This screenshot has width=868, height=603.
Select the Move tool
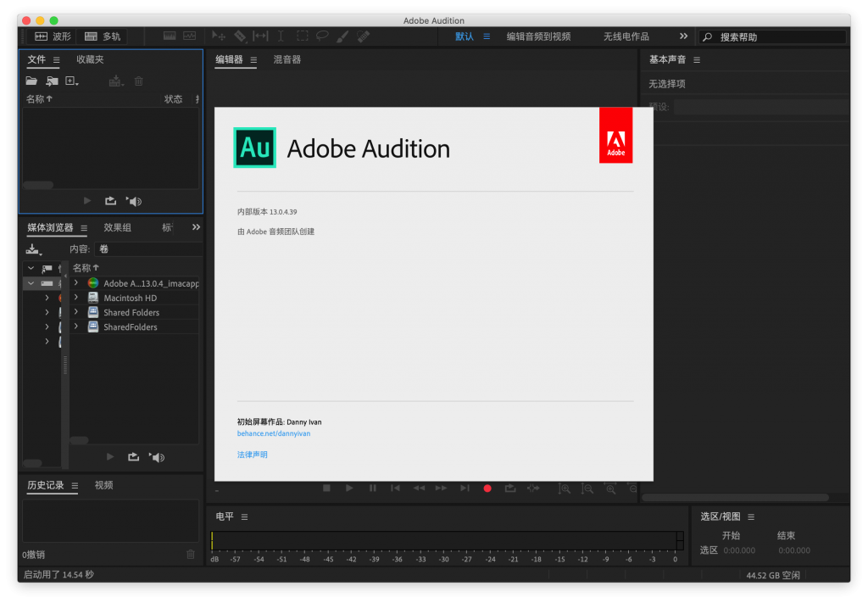coord(218,36)
